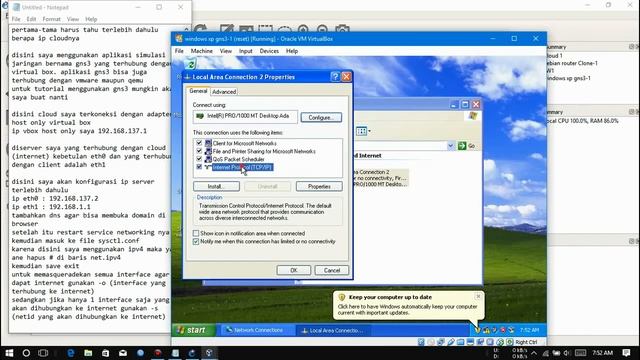Click the Windows Update shield tray icon in XP
The width and height of the screenshot is (640, 360).
(477, 330)
